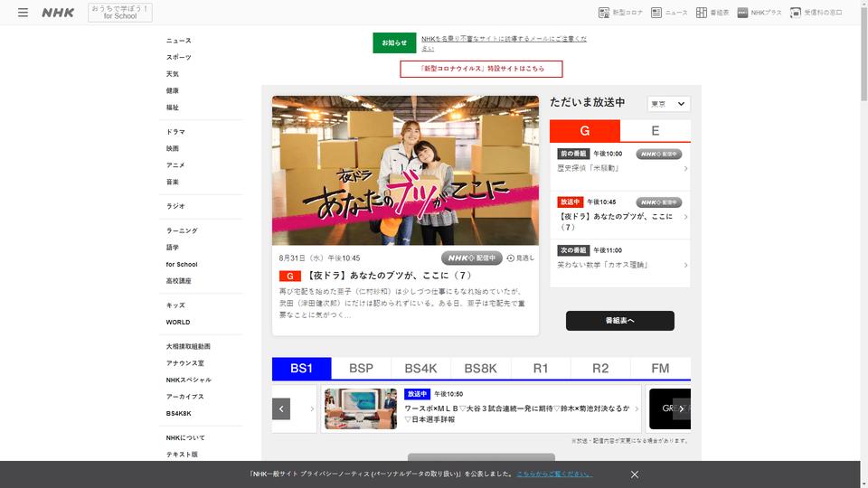Open WORLD in the sidebar

point(178,322)
